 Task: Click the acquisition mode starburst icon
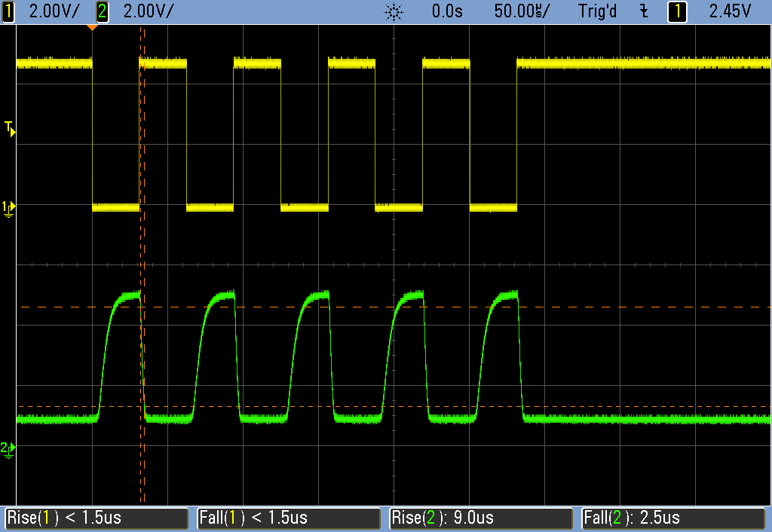coord(393,12)
